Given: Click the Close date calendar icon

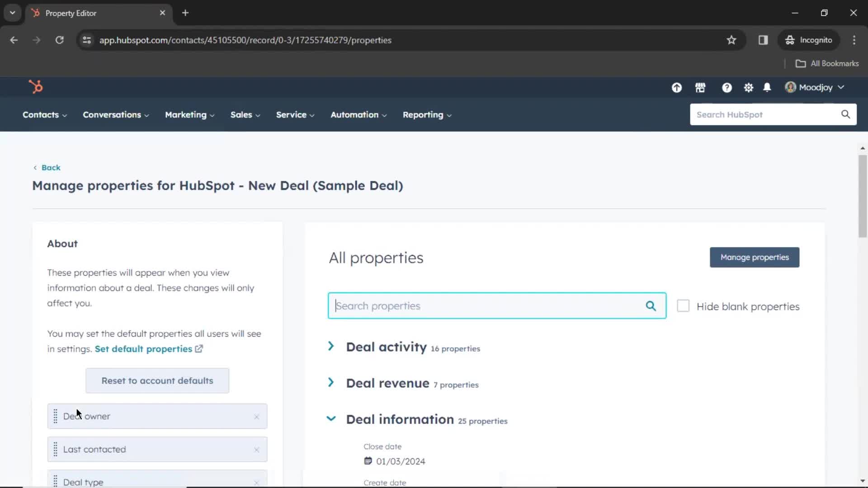Looking at the screenshot, I should [x=368, y=461].
